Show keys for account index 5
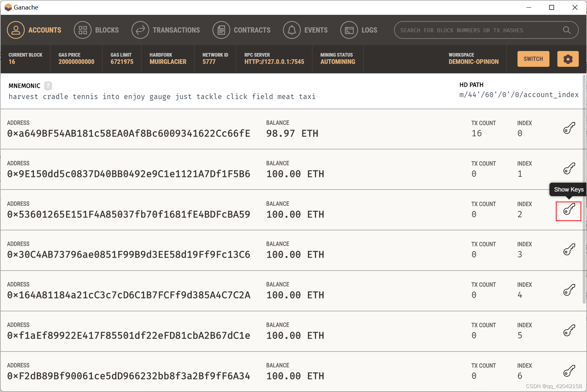Screen dimensions: 587x392 [x=569, y=330]
